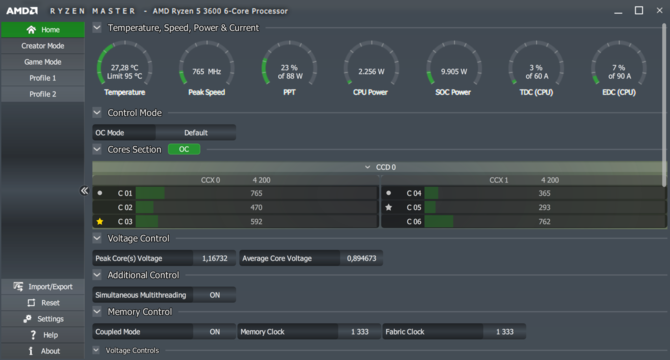This screenshot has height=360, width=670.
Task: Click the gold star on core C 03
Action: pyautogui.click(x=100, y=221)
